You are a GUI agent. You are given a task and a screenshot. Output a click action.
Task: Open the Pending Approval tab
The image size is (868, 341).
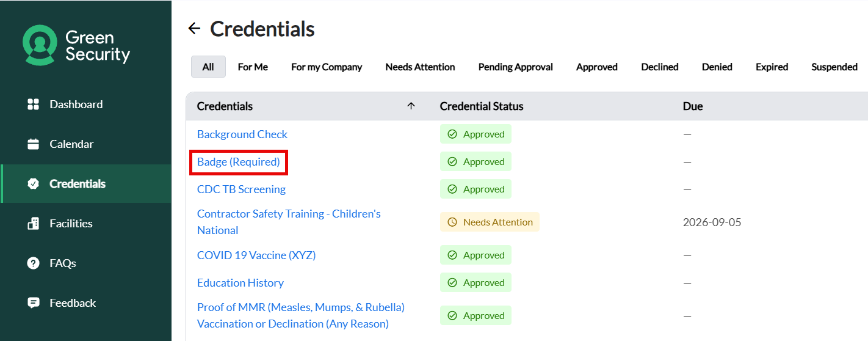point(516,67)
